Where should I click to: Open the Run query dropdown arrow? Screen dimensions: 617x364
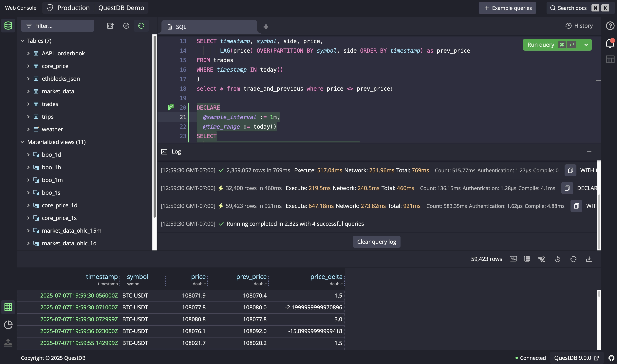coord(586,45)
